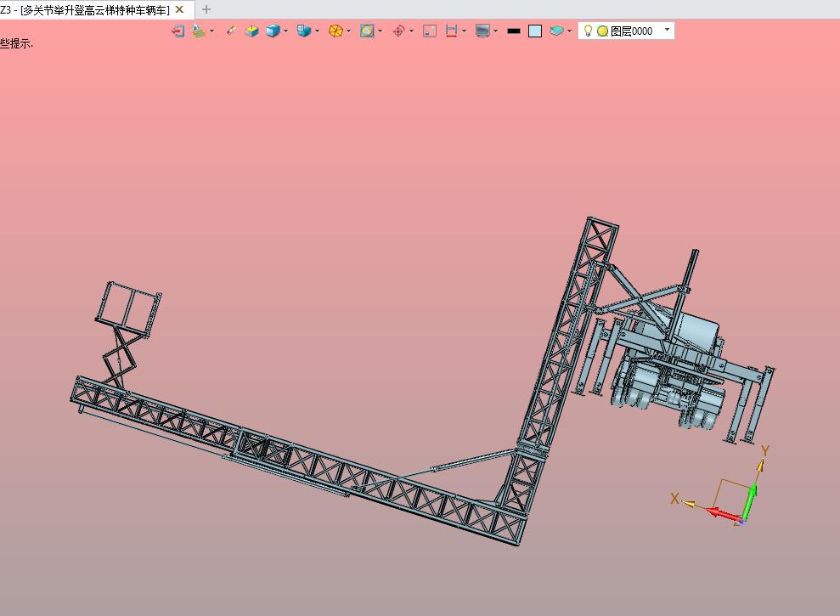This screenshot has width=840, height=616.
Task: Click the eraser icon in the toolbar
Action: tap(230, 31)
